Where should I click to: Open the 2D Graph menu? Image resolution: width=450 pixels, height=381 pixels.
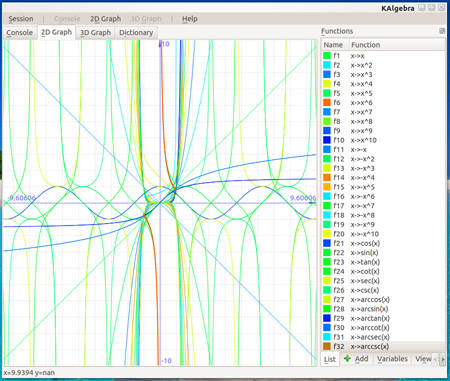(x=105, y=19)
